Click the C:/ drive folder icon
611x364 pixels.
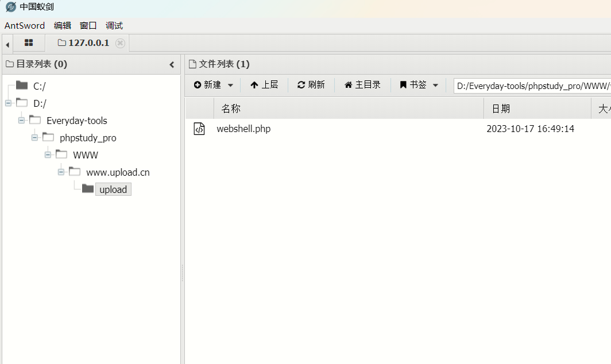22,86
